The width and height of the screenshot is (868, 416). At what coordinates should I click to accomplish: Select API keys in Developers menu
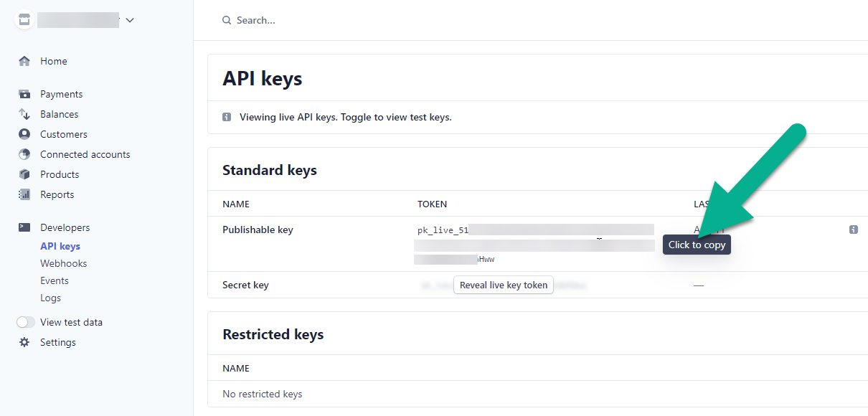60,246
